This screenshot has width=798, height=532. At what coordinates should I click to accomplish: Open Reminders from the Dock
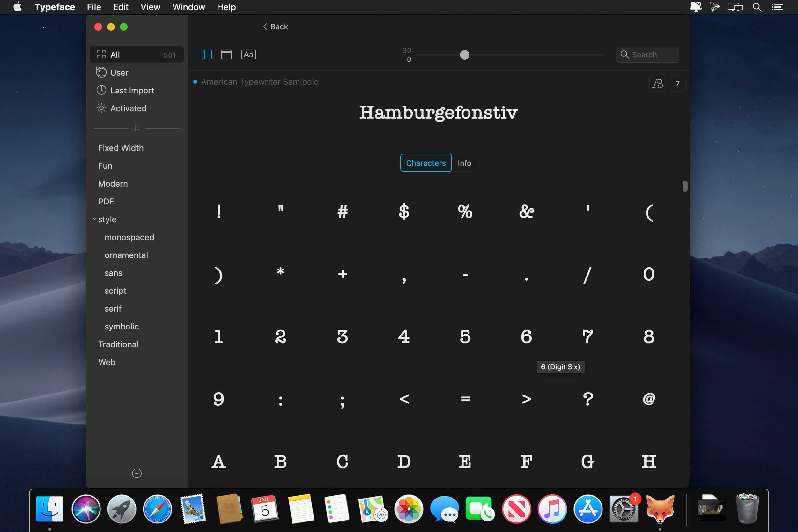[336, 509]
